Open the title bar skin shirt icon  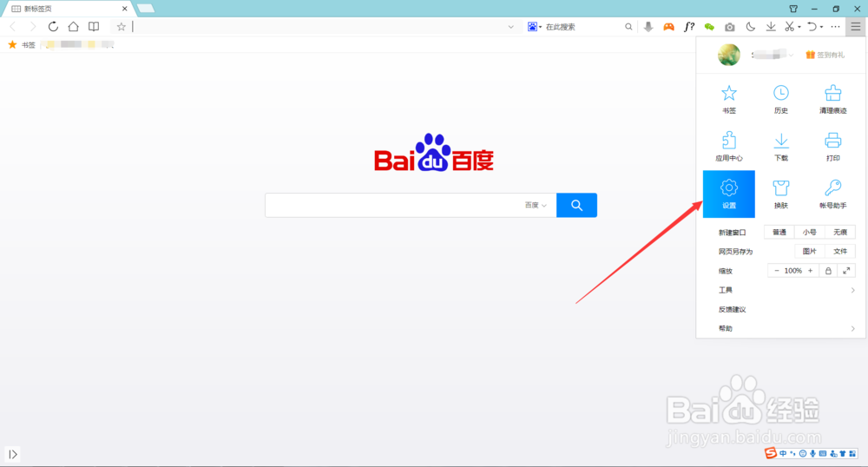793,9
